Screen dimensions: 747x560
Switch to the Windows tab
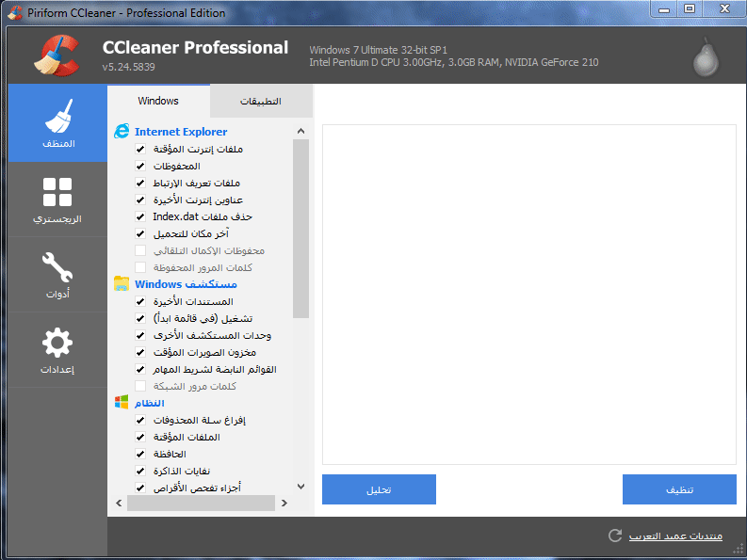click(158, 101)
